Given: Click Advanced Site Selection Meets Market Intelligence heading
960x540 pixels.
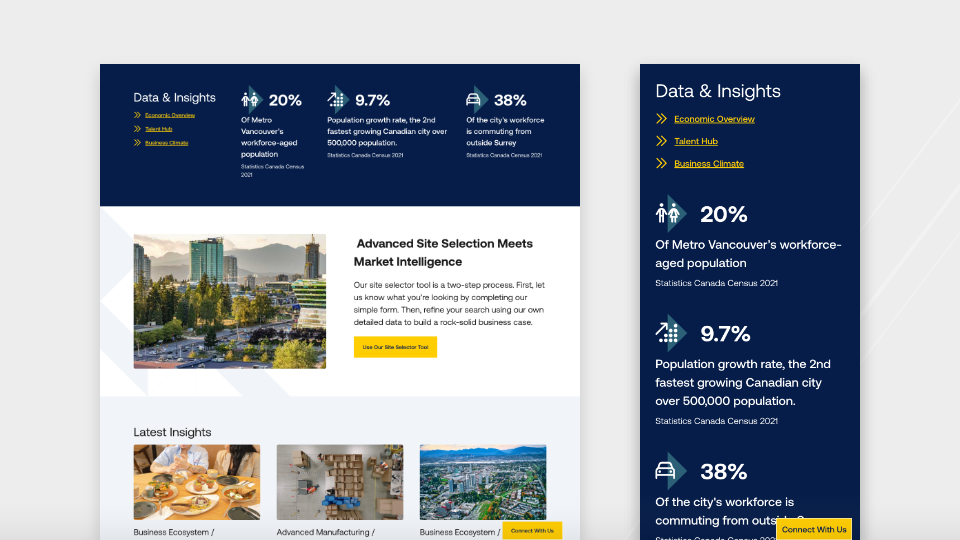Looking at the screenshot, I should [x=443, y=252].
